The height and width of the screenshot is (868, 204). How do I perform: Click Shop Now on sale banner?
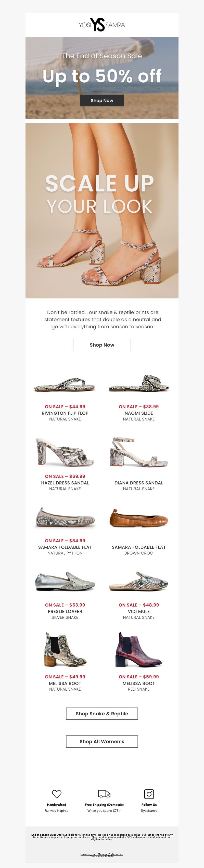coord(102,100)
